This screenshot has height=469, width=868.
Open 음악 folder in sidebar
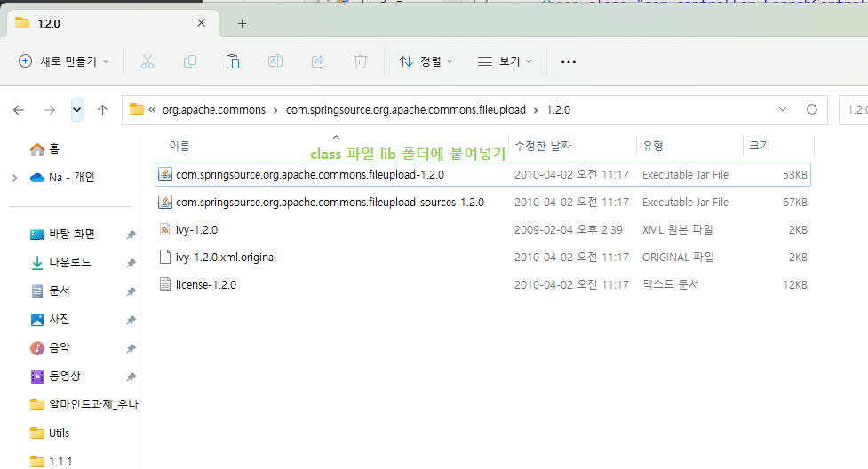click(x=50, y=347)
